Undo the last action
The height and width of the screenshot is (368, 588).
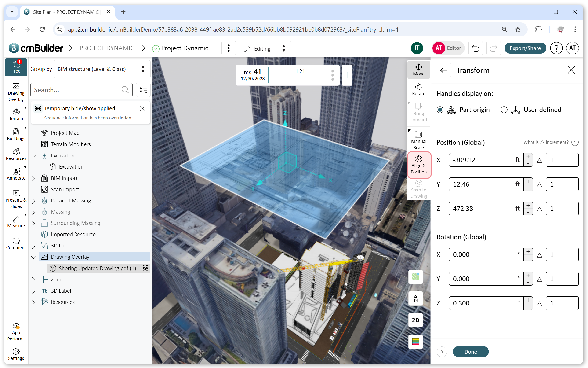[x=475, y=48]
